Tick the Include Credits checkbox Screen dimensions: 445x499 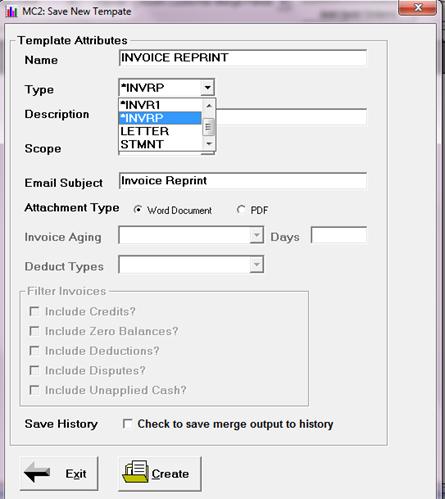(x=34, y=311)
